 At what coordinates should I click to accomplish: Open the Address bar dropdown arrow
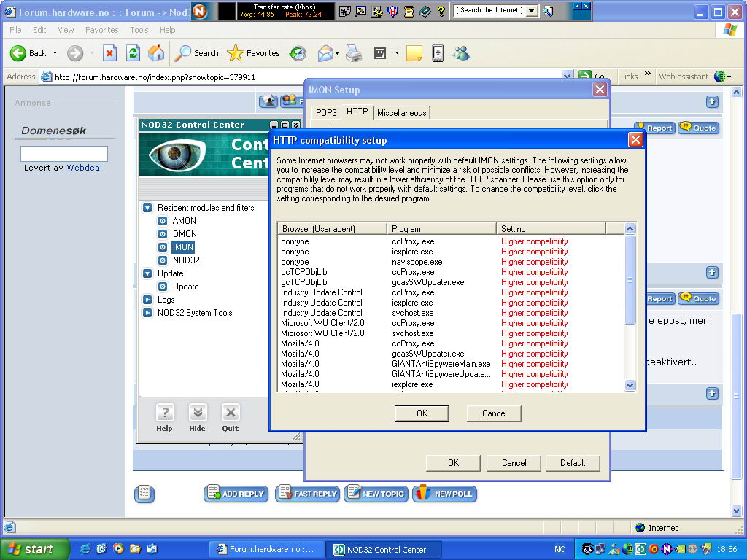click(567, 76)
